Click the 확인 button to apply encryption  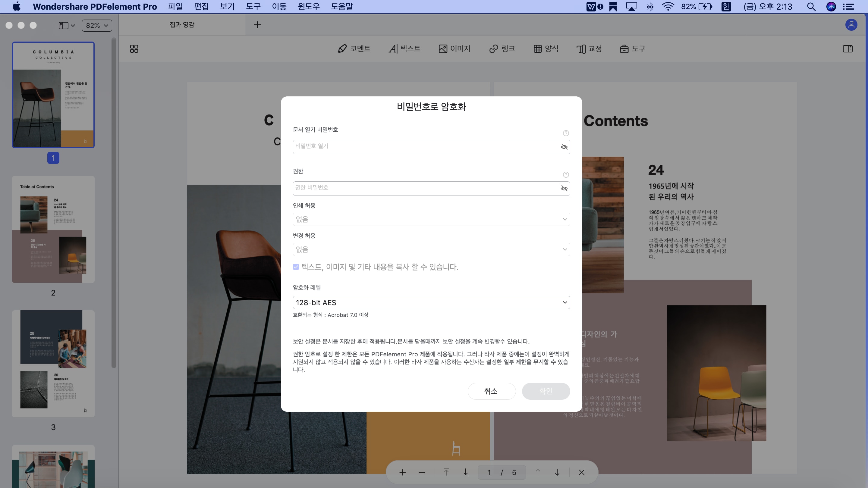(x=546, y=391)
